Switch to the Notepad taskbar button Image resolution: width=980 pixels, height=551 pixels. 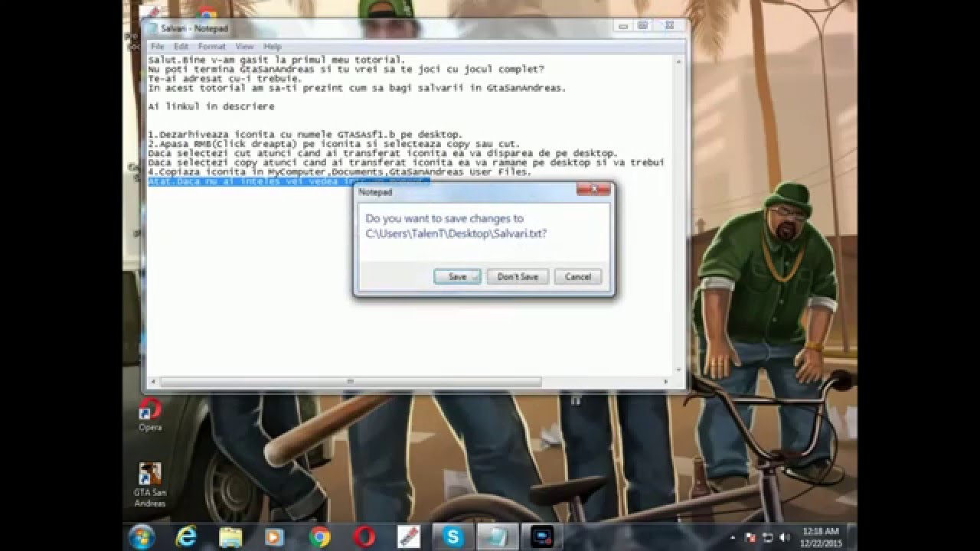(498, 536)
